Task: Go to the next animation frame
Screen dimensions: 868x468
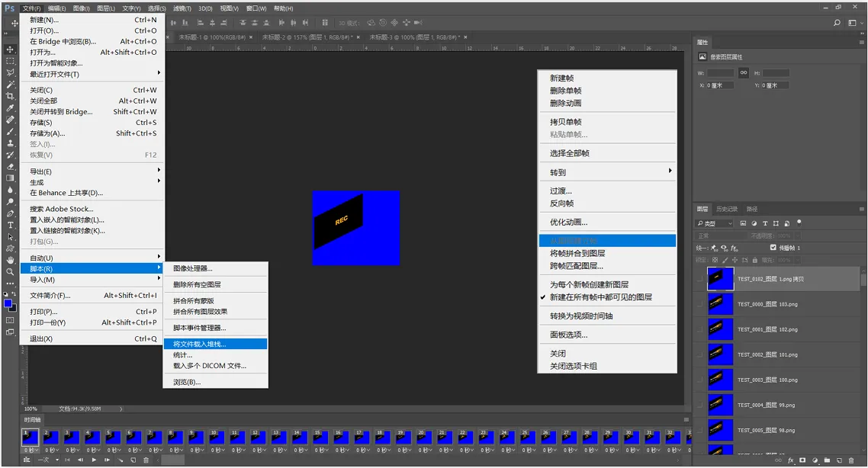Action: [107, 460]
